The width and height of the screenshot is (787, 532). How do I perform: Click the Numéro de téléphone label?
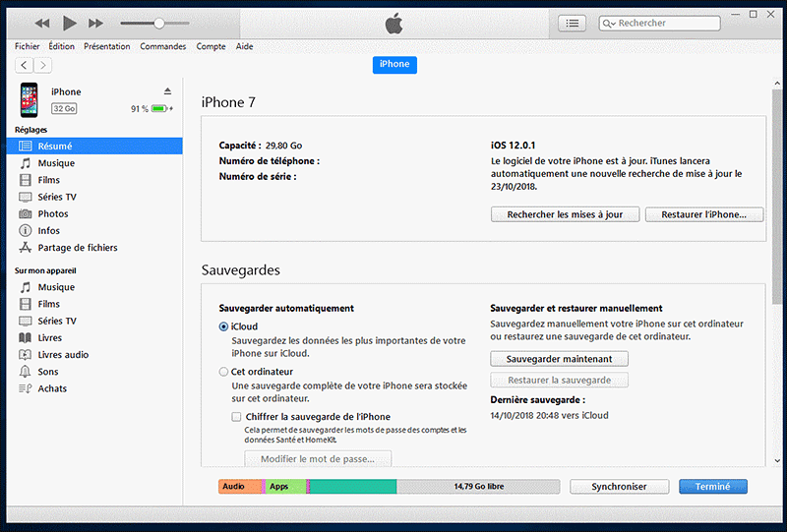[x=269, y=161]
